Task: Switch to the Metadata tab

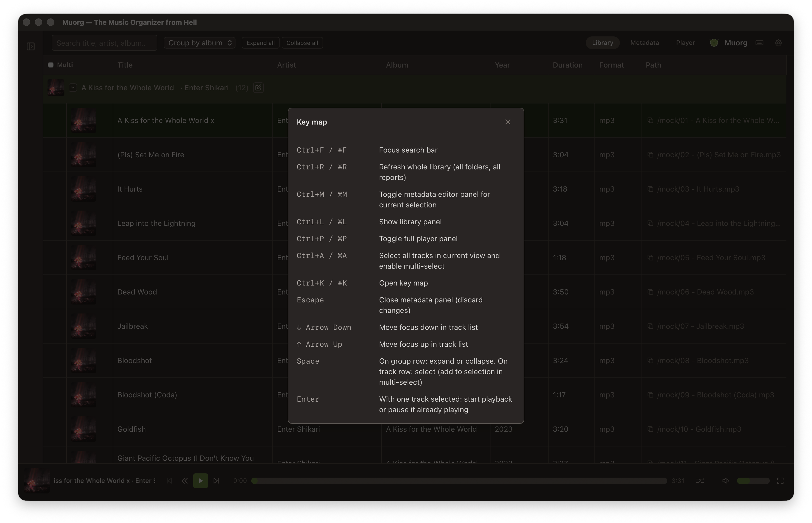Action: (644, 43)
